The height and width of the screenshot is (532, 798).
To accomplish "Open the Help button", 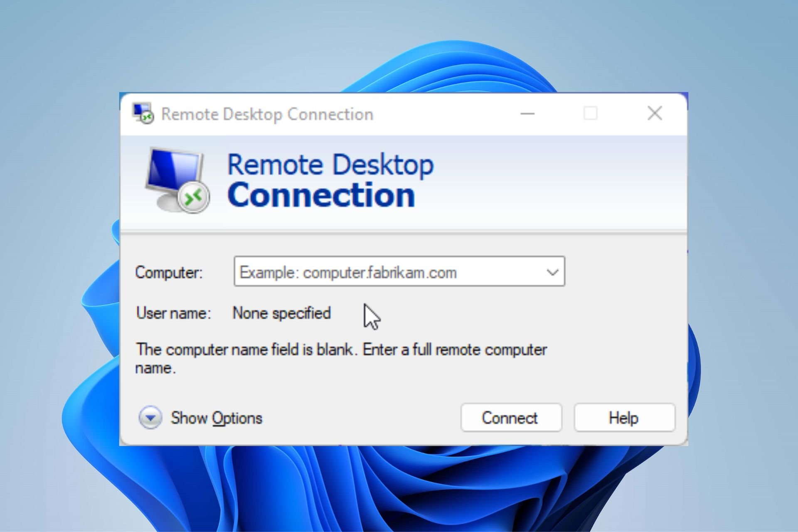I will pos(624,417).
